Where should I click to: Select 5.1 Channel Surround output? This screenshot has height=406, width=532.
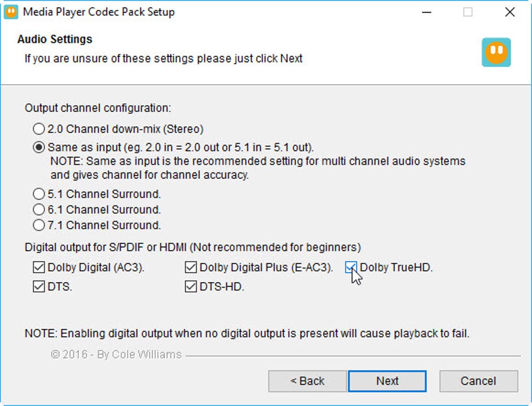tap(39, 194)
